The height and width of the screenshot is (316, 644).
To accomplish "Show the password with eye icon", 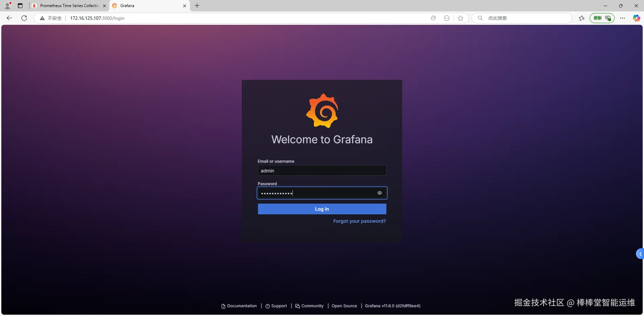I will [380, 193].
